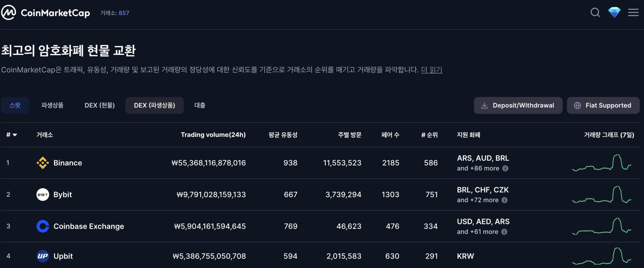Sort by 페어 수 column header
The width and height of the screenshot is (644, 268).
pyautogui.click(x=390, y=135)
